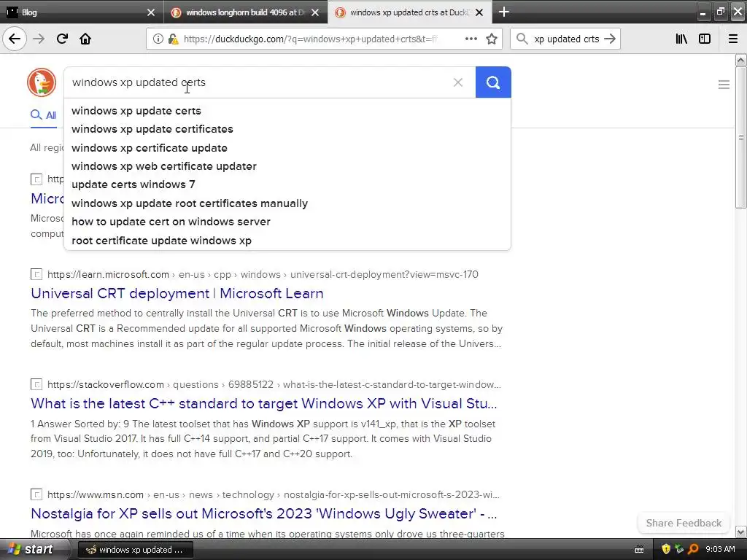Click the 'windows xp updated' taskbar button

click(x=135, y=550)
